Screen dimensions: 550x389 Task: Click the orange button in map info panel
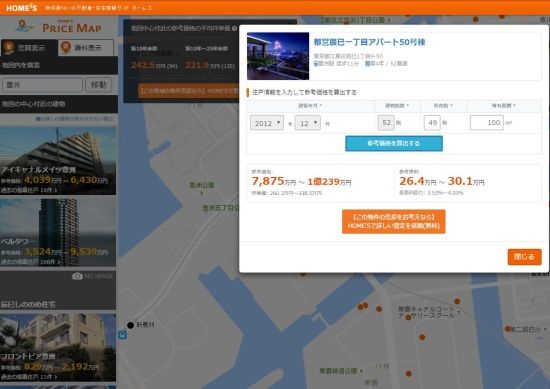[188, 91]
